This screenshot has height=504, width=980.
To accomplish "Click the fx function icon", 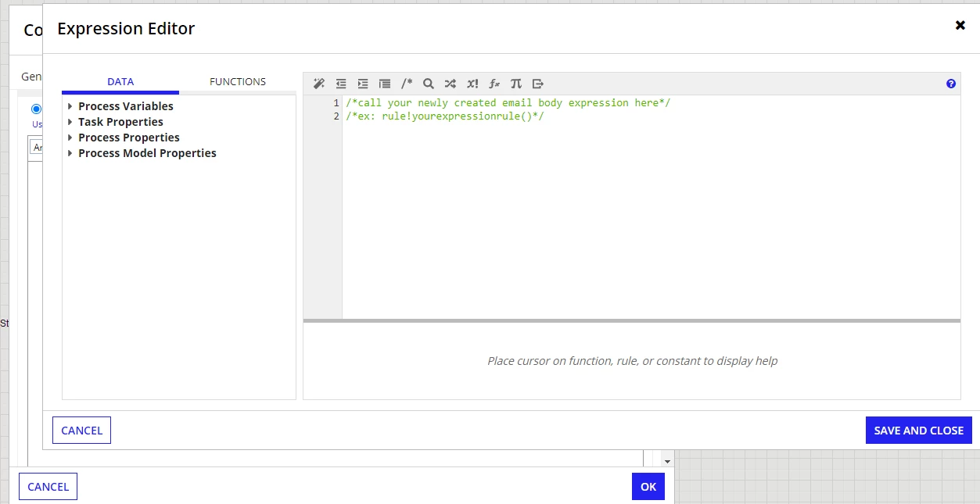I will (494, 84).
